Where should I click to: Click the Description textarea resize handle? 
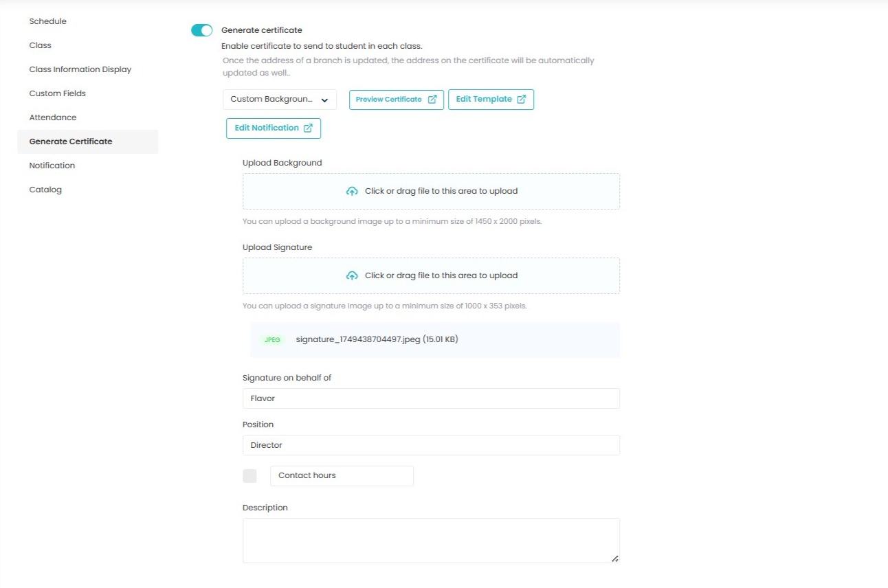615,558
